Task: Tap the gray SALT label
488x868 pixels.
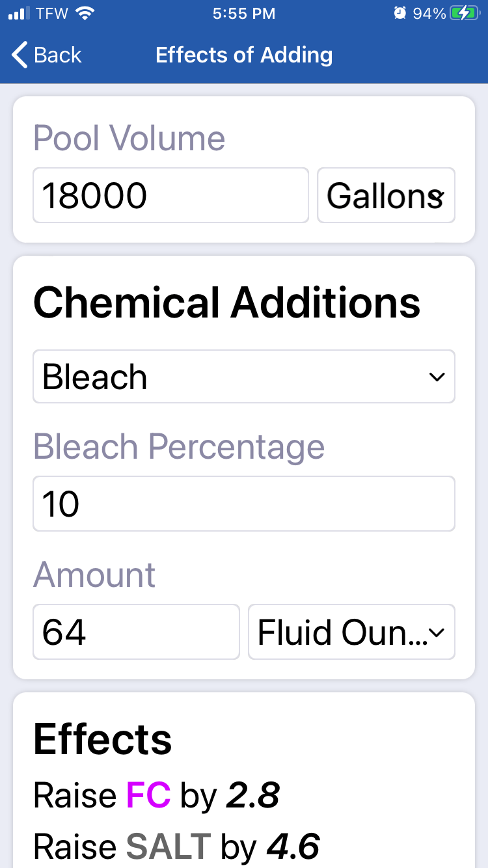Action: 169,846
